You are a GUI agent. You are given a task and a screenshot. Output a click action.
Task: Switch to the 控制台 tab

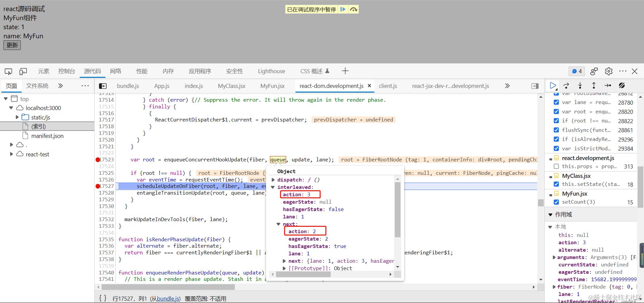[x=66, y=71]
